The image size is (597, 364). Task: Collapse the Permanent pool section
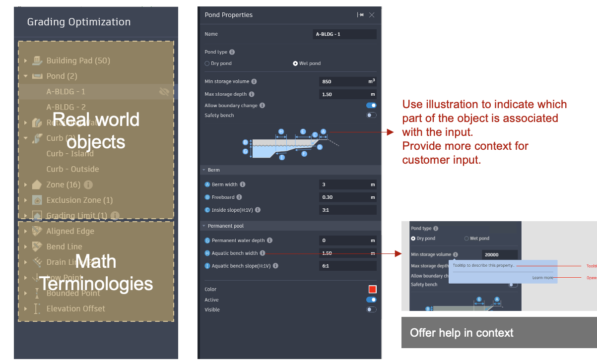(x=203, y=226)
